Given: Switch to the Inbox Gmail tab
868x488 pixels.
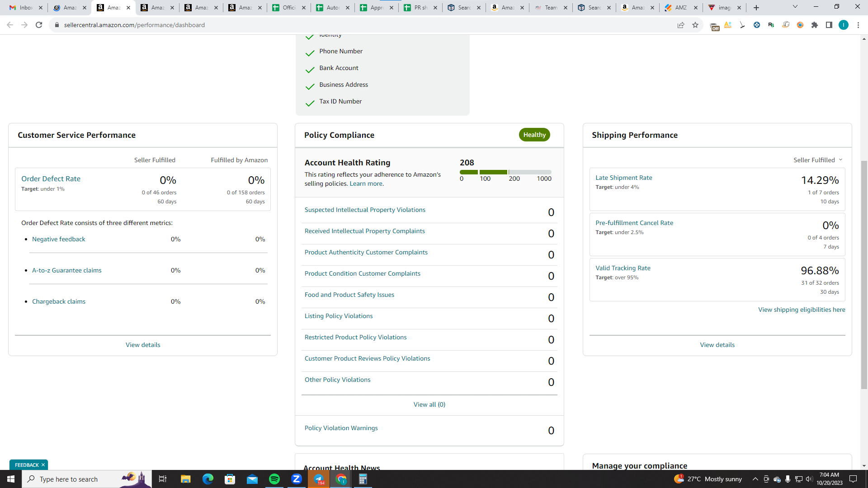Looking at the screenshot, I should coord(26,8).
